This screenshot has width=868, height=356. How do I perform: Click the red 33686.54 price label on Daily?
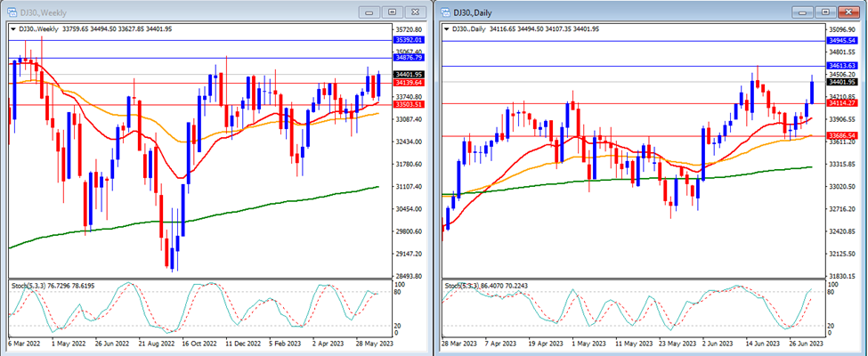tap(841, 135)
